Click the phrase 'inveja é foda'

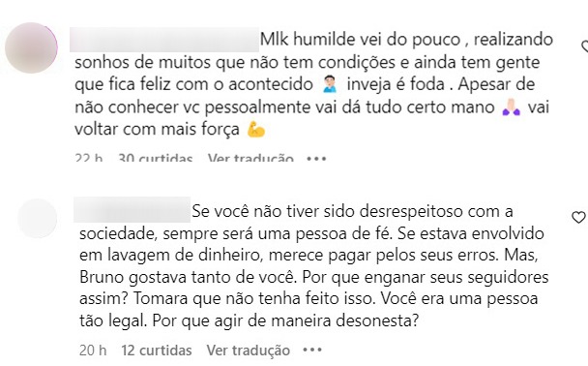(396, 84)
